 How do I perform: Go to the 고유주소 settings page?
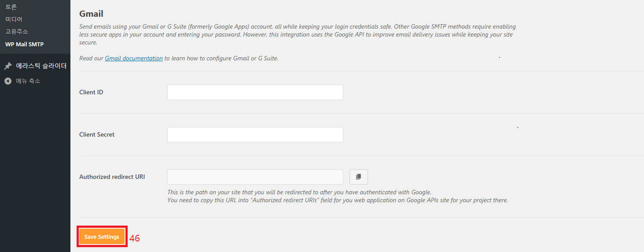click(17, 32)
